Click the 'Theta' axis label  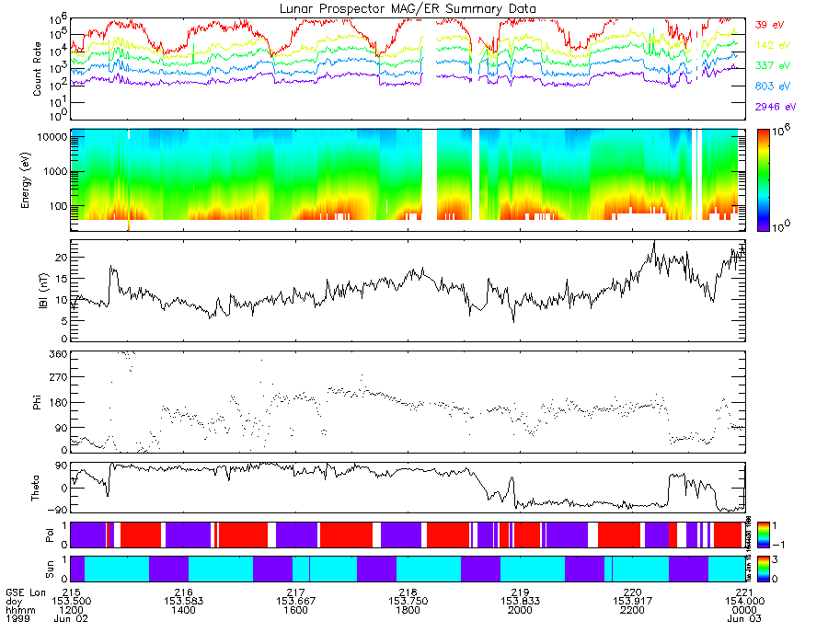(35, 488)
